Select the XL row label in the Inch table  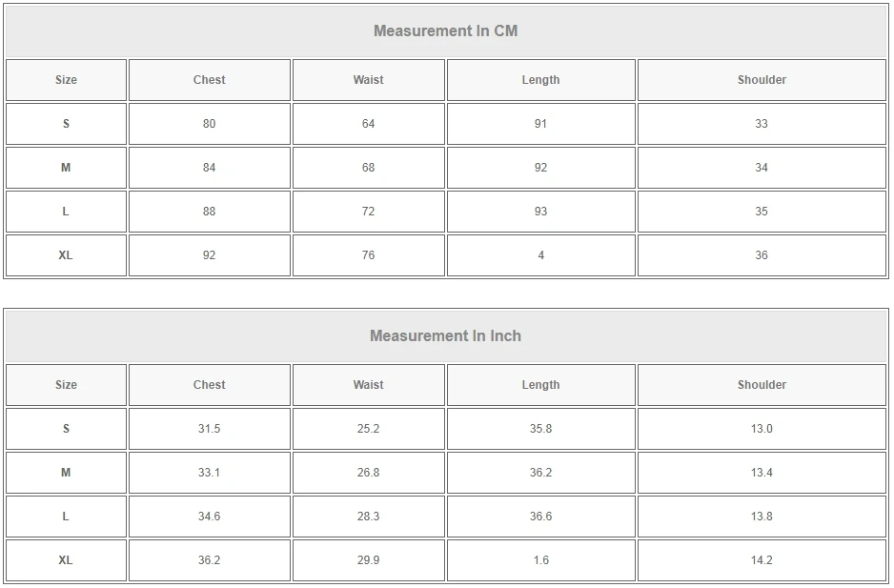[x=66, y=560]
